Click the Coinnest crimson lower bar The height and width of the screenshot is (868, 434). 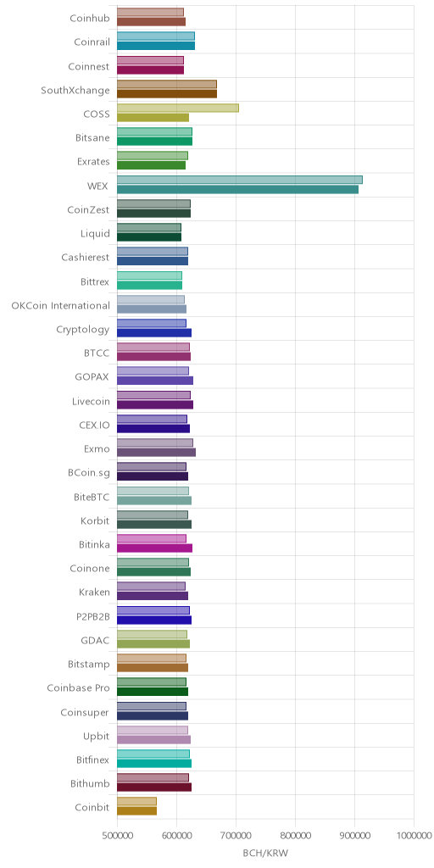pyautogui.click(x=151, y=70)
